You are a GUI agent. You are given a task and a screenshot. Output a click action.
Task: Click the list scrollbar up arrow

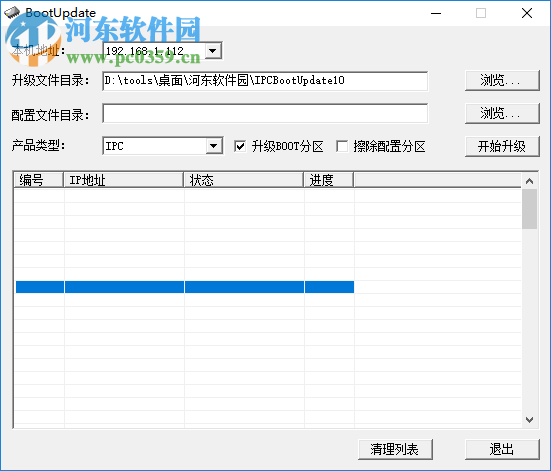click(529, 181)
